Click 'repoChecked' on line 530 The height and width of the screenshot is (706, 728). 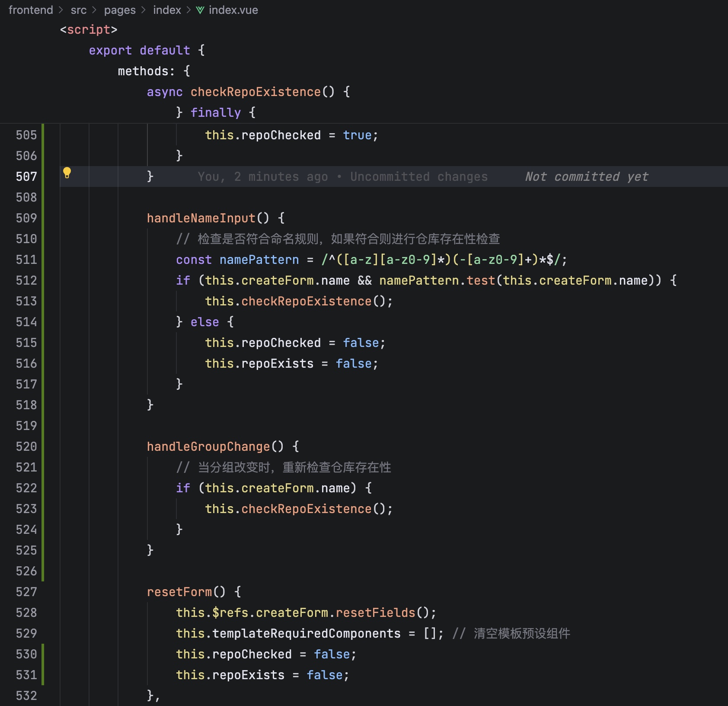click(x=252, y=654)
